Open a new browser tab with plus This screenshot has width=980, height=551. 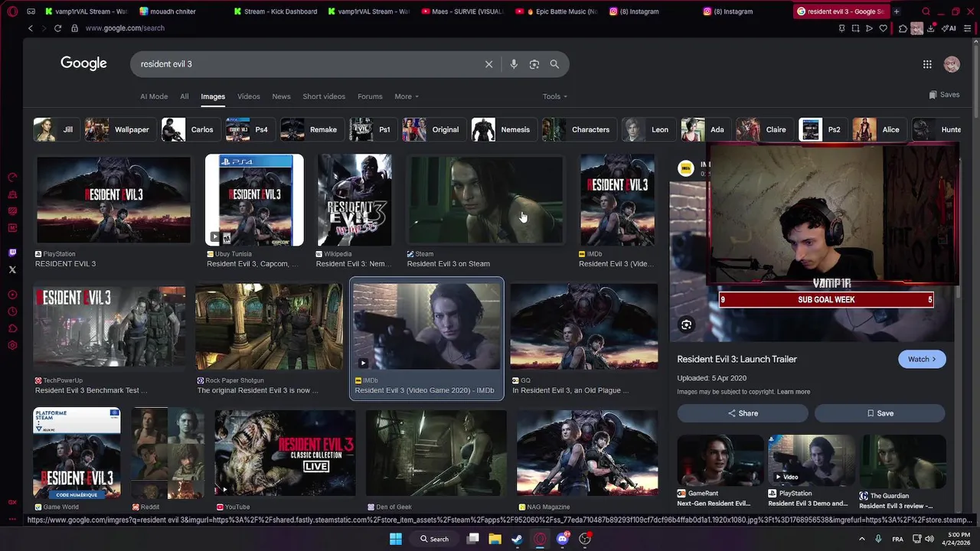pyautogui.click(x=897, y=11)
